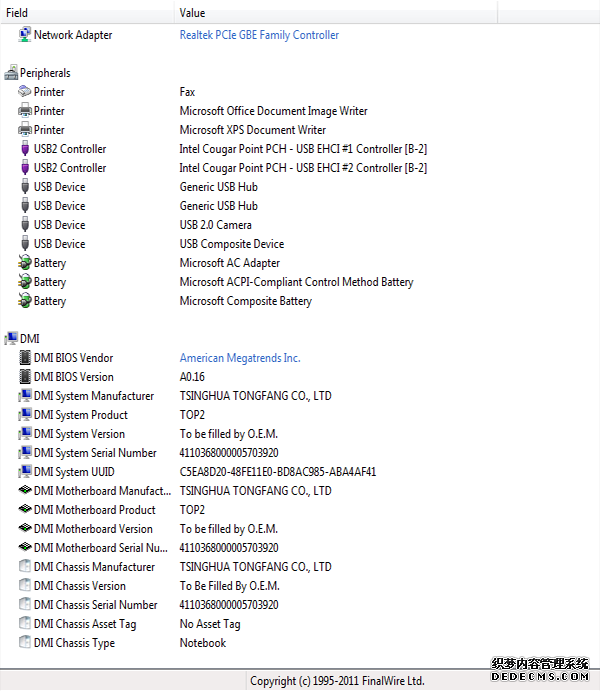Select the Microsoft ACPI-Compliant Control Method Battery value

(296, 282)
